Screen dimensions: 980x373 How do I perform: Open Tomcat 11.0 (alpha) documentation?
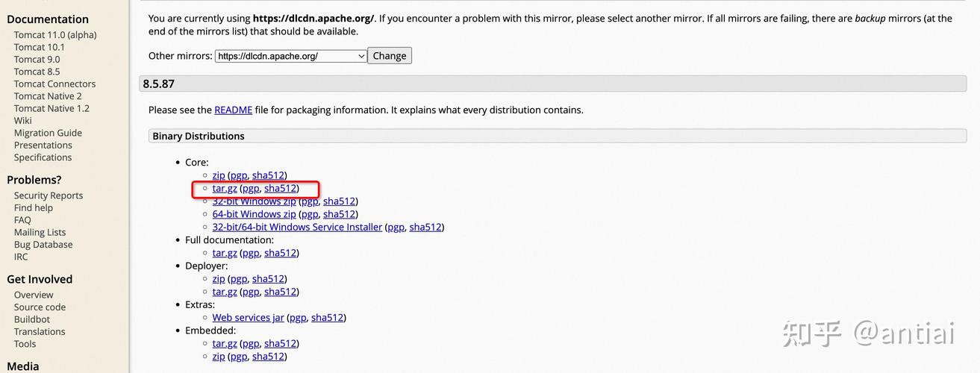[55, 34]
